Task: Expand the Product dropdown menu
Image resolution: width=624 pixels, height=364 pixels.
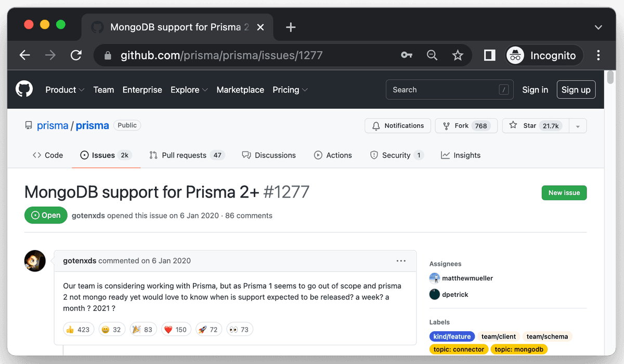Action: pos(64,90)
